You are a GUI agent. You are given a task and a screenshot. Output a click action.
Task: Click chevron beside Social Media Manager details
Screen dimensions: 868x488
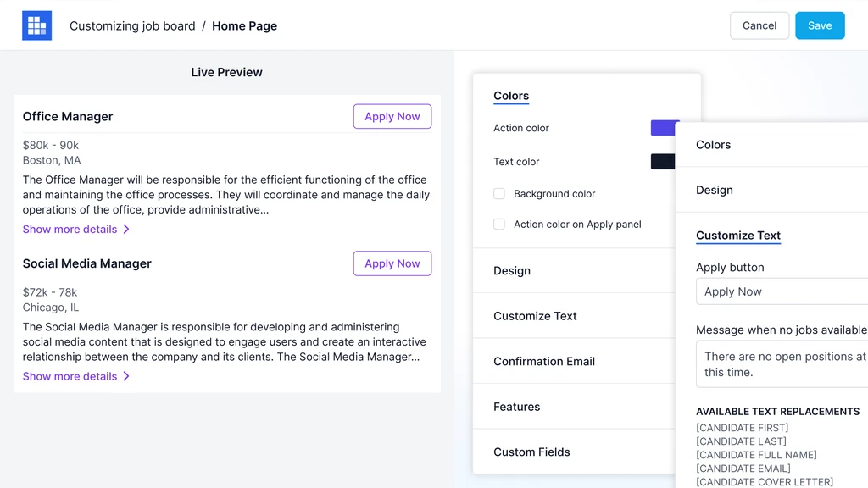coord(126,376)
